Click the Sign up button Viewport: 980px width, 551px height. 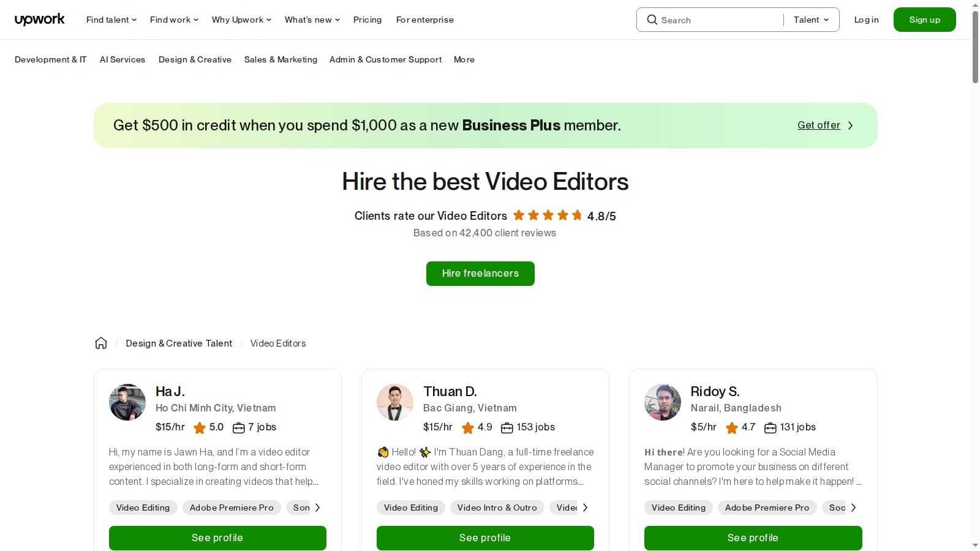[x=924, y=19]
